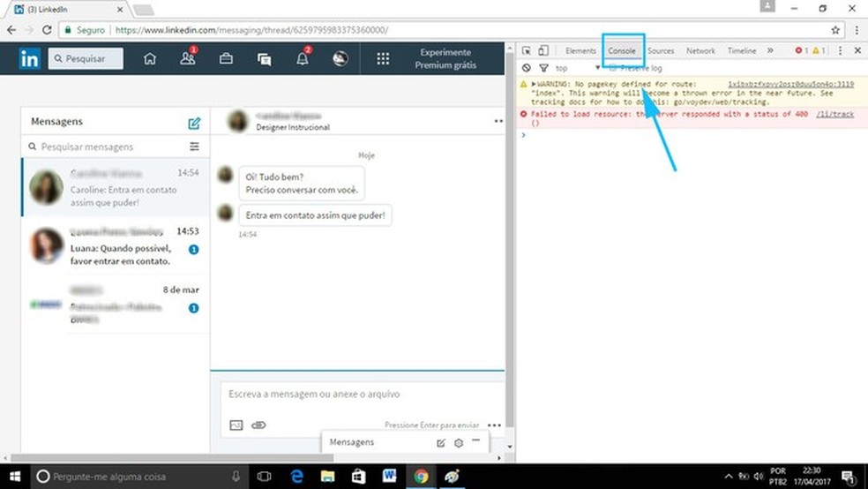The height and width of the screenshot is (489, 868).
Task: Reload the page
Action: [47, 30]
